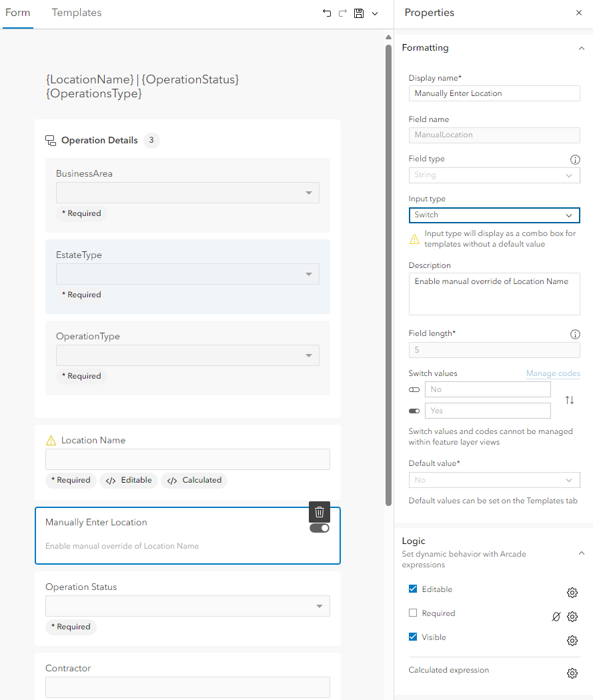
Task: Uncheck the Editable checkbox
Action: pyautogui.click(x=413, y=589)
